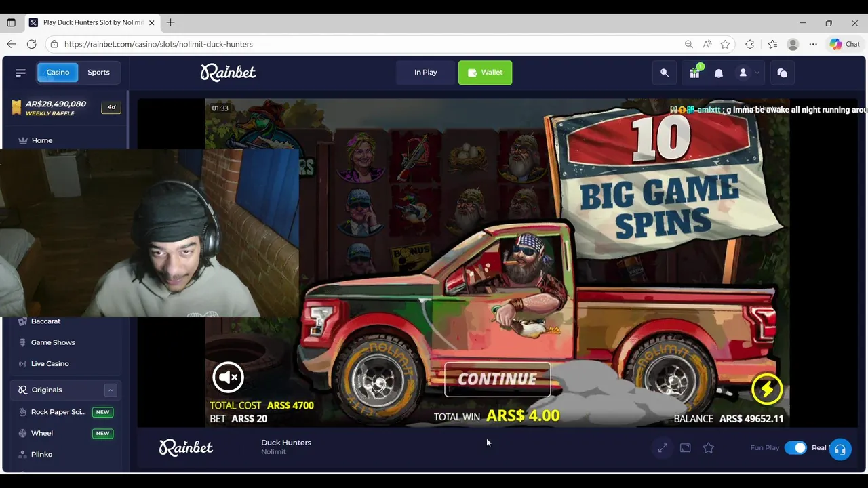Viewport: 868px width, 488px height.
Task: Collapse the Originals section
Action: point(110,390)
